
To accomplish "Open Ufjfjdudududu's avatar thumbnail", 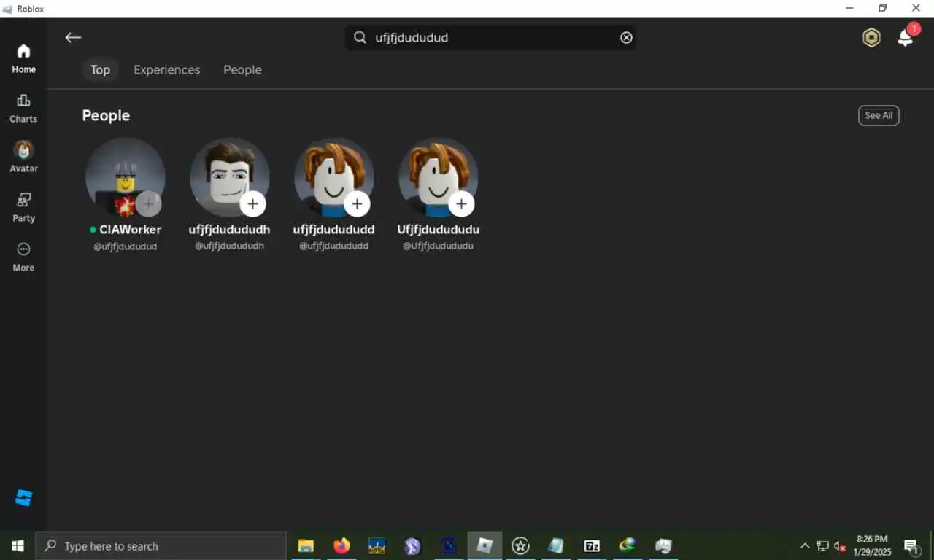I will click(438, 177).
